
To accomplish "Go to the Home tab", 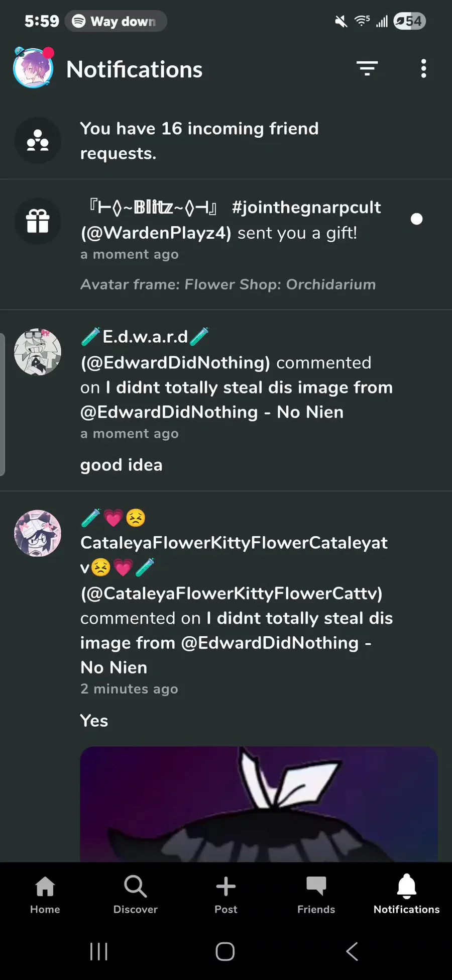I will [x=45, y=895].
